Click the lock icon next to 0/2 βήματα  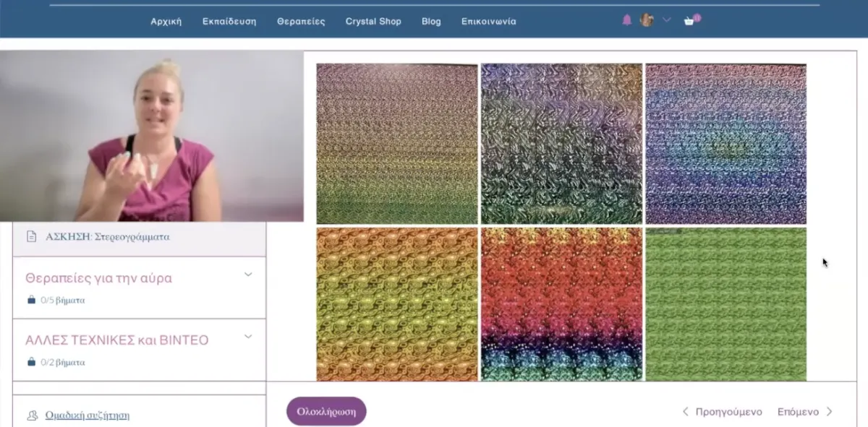coord(31,362)
